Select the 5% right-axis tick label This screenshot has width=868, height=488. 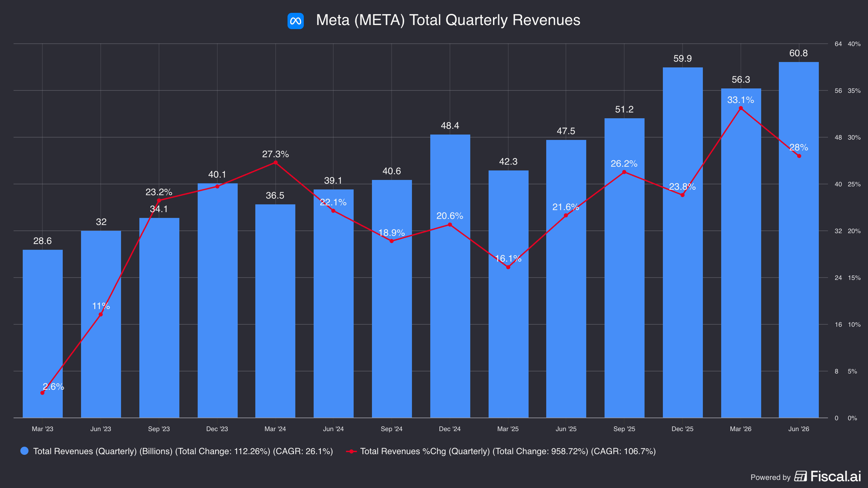pos(852,371)
